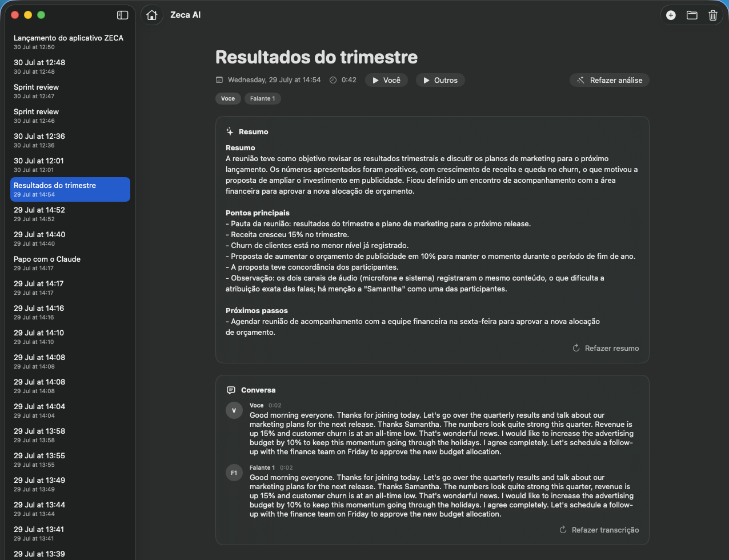Play the Outros audio track
The height and width of the screenshot is (560, 729).
(x=440, y=80)
